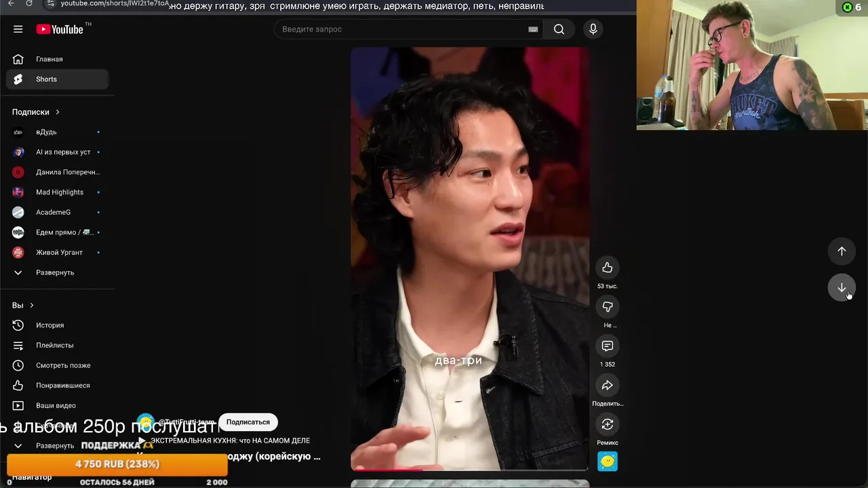Open Живой Ургант channel subscription
This screenshot has width=868, height=488.
(x=58, y=252)
